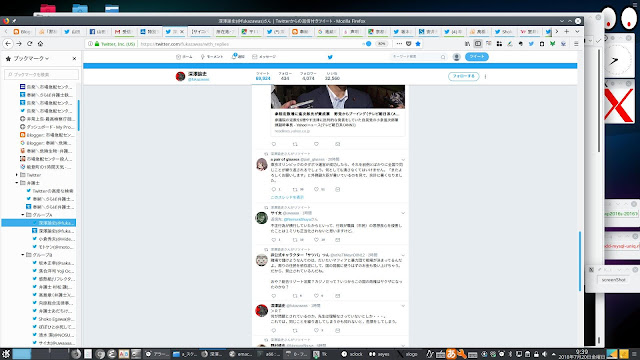The width and height of the screenshot is (640, 360).
Task: Open the browser home page icon
Action: [40, 44]
